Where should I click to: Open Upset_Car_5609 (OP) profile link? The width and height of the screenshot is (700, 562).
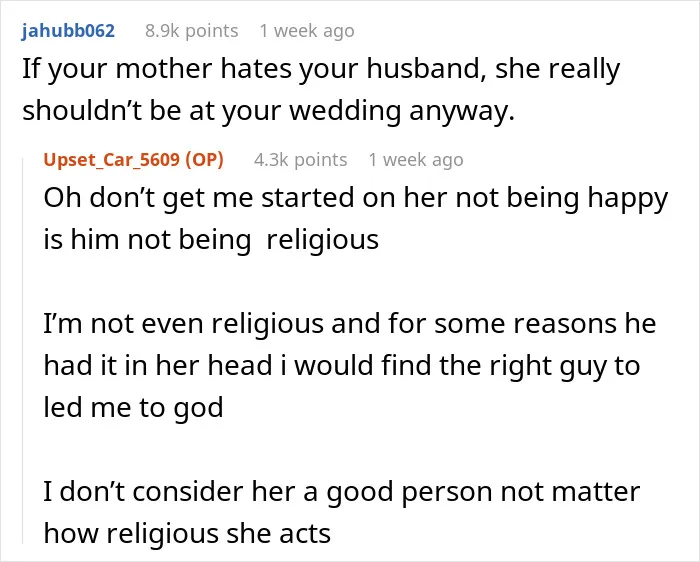click(133, 159)
